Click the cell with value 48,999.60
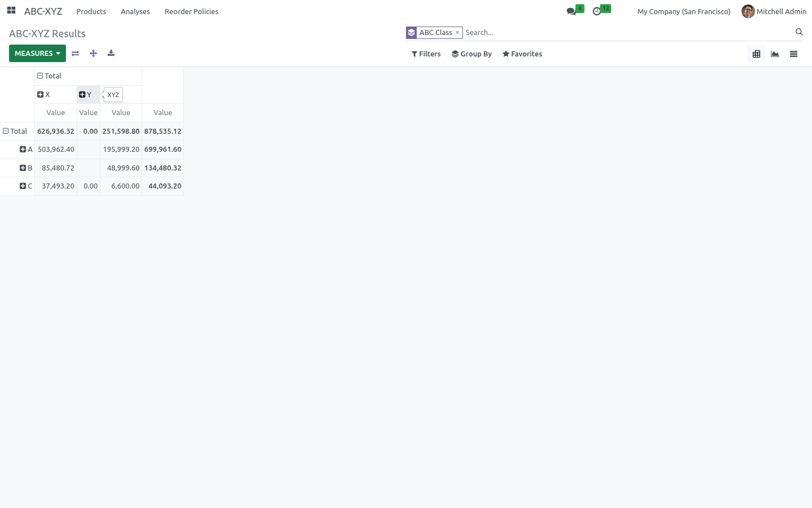Viewport: 812px width, 508px height. 121,168
